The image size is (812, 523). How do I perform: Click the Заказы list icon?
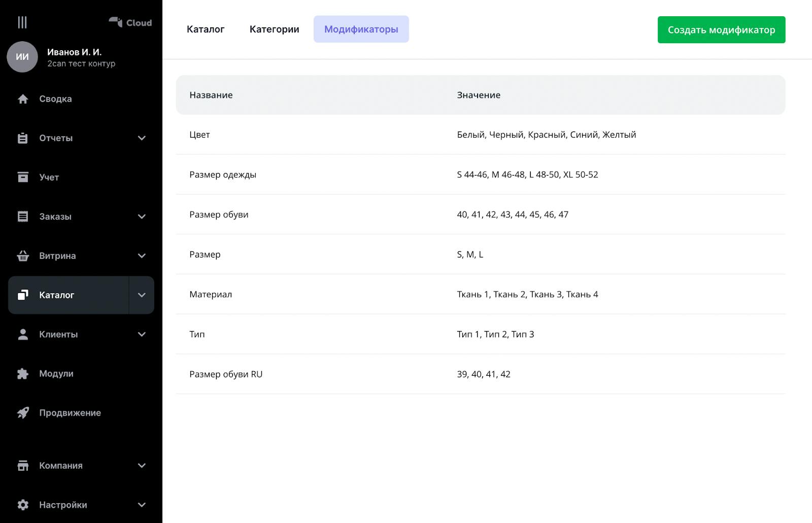[x=23, y=216]
